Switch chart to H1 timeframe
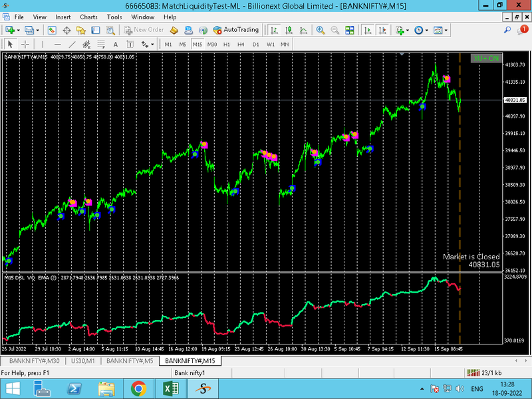 point(227,44)
